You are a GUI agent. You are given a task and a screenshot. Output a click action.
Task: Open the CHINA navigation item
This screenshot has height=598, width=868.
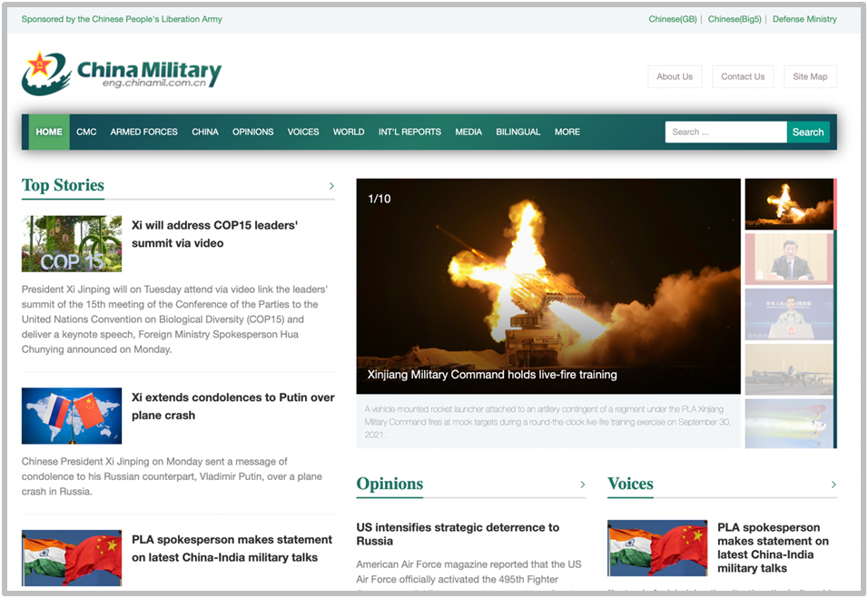pos(205,132)
